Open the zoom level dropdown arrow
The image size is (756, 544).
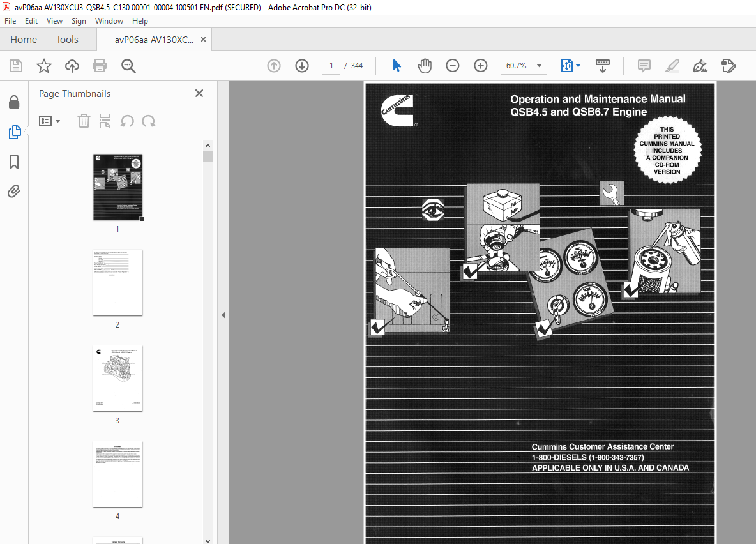click(x=539, y=66)
